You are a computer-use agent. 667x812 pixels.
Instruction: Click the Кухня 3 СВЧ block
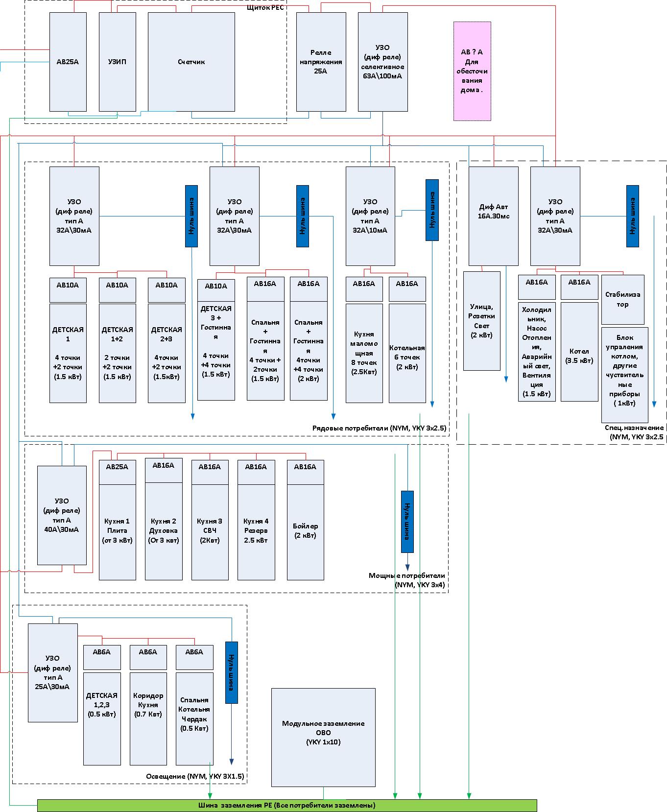tap(210, 532)
